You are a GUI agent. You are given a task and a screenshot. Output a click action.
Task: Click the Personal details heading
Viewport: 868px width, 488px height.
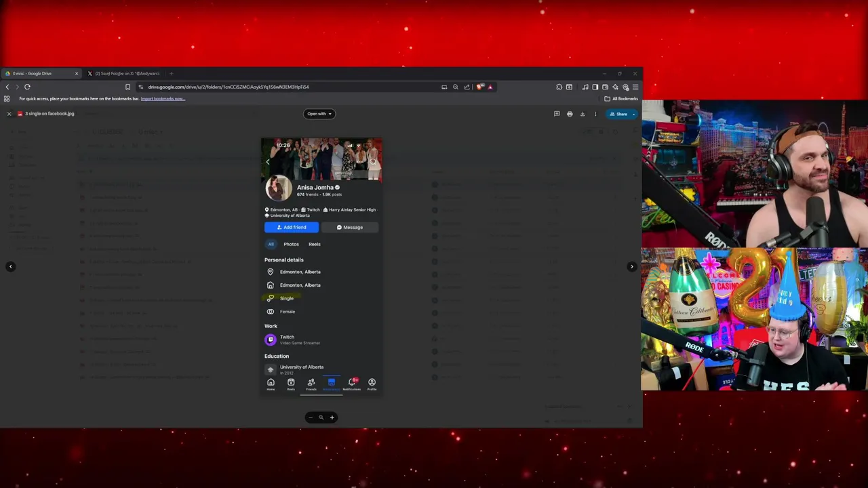coord(284,260)
